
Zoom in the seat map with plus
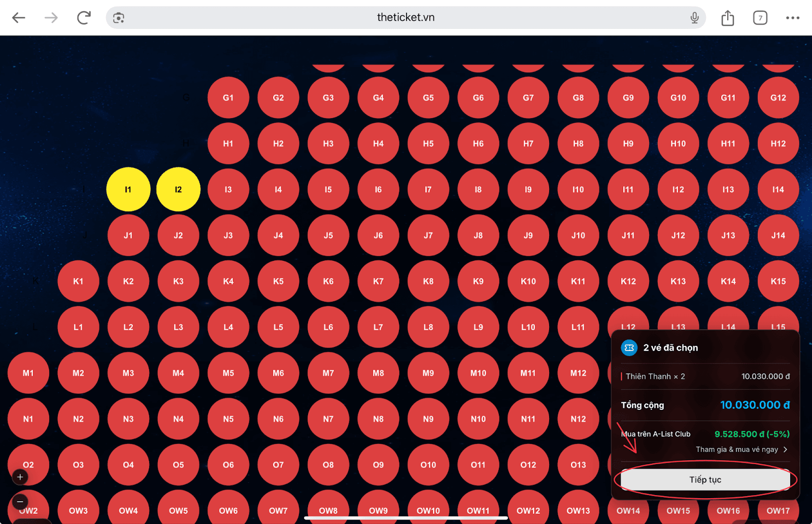pos(20,477)
